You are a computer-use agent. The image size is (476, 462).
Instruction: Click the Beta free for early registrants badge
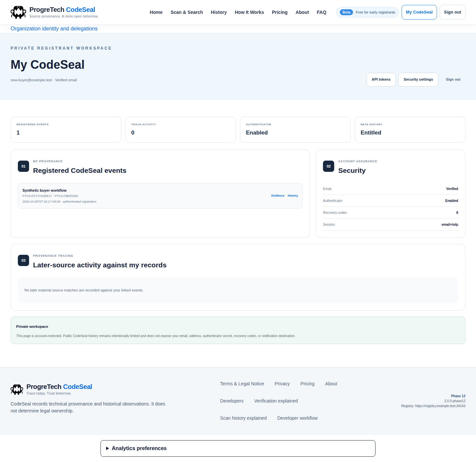(x=368, y=12)
